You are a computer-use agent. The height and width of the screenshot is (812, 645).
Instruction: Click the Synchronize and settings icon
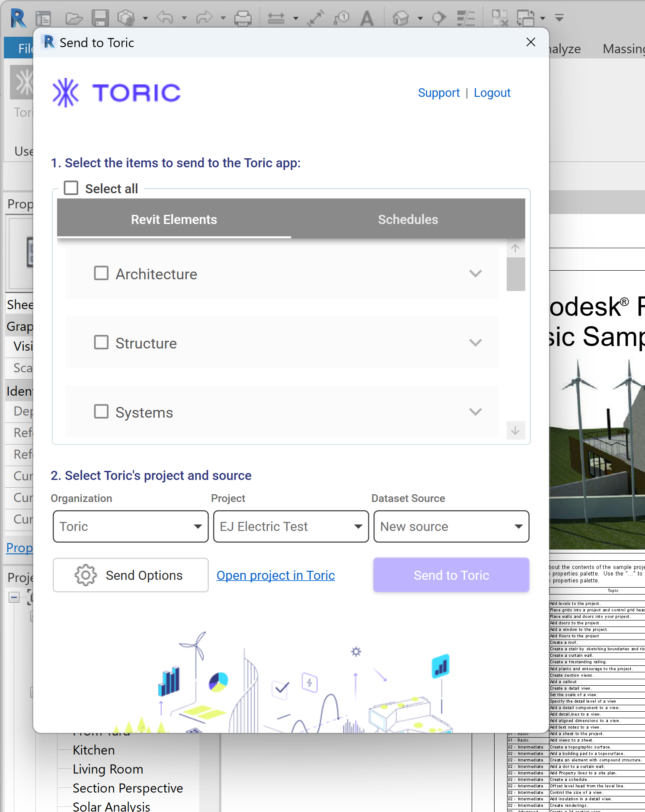126,18
